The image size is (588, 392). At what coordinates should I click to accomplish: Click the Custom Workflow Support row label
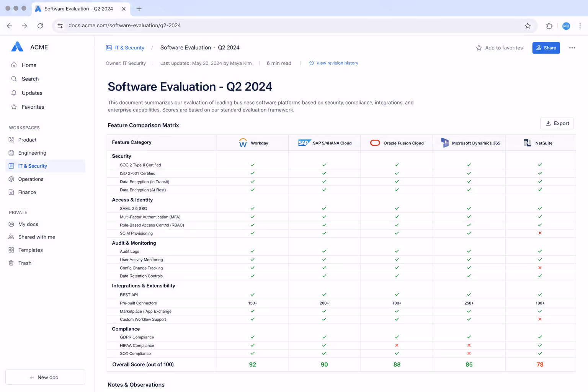click(x=143, y=319)
